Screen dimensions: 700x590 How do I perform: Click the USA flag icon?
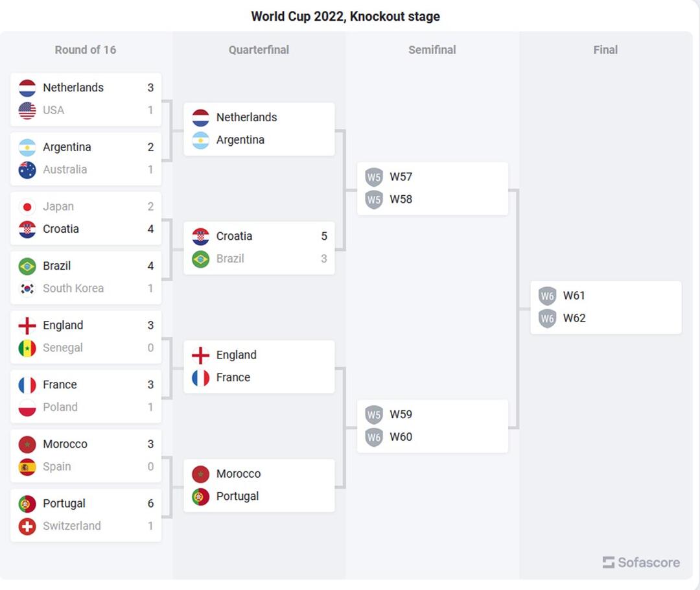[27, 110]
